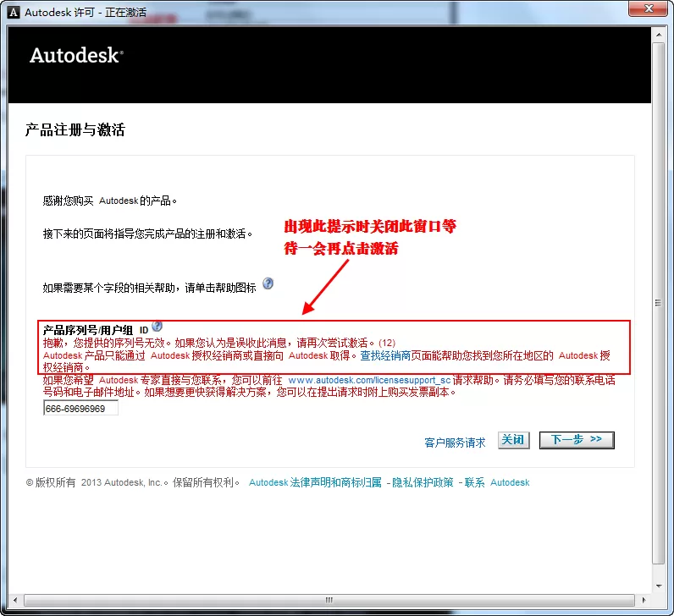
Task: Open Autodesk 法律声明和商标归属 link
Action: click(x=315, y=482)
